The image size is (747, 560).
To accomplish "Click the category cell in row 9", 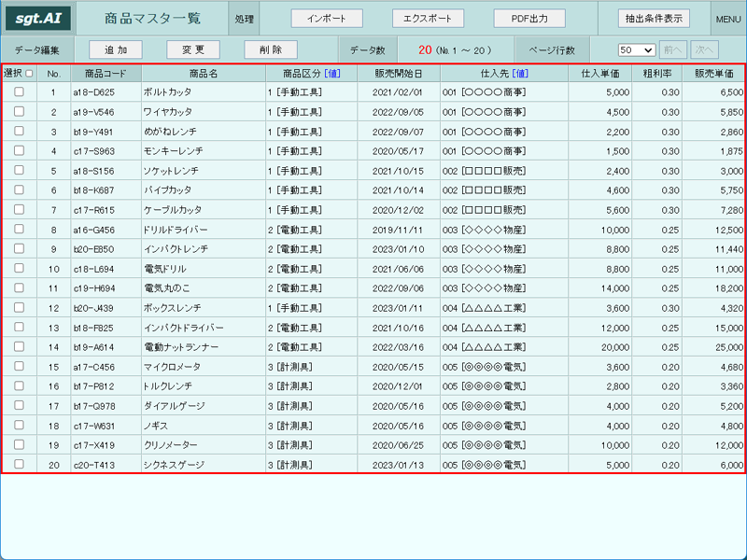I will pos(312,249).
